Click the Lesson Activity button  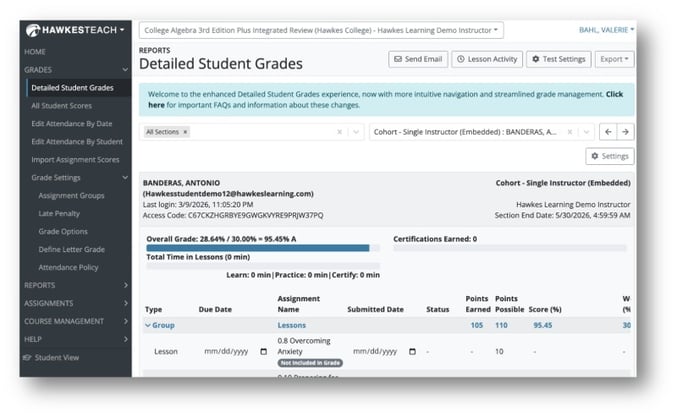tap(487, 59)
